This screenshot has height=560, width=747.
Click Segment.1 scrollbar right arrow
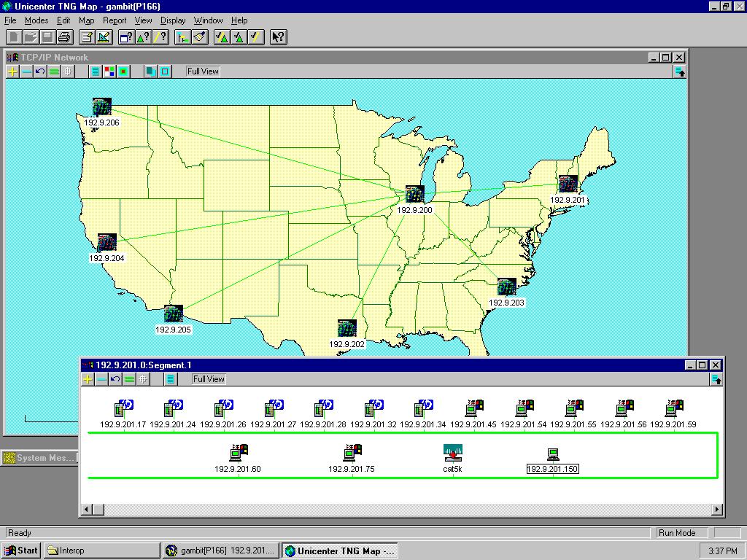718,510
